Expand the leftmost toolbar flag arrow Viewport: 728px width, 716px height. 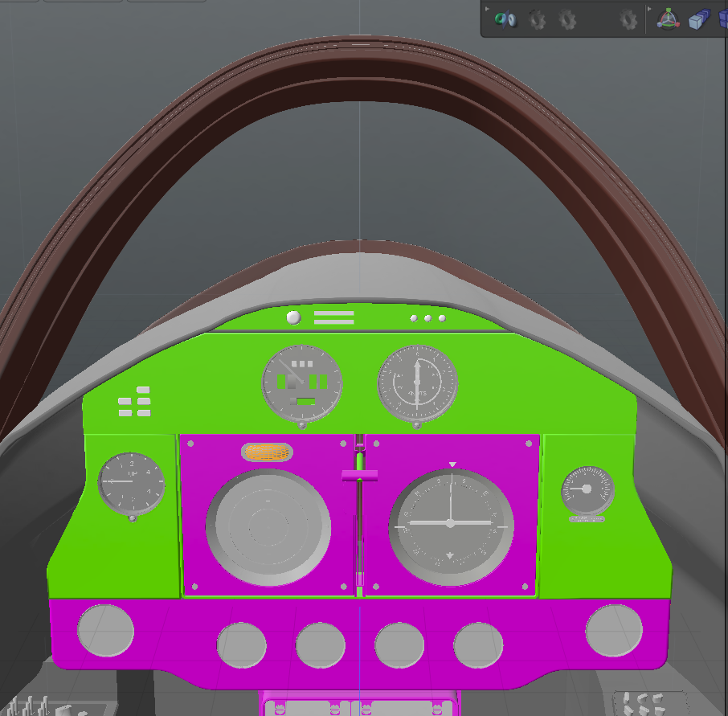(487, 8)
